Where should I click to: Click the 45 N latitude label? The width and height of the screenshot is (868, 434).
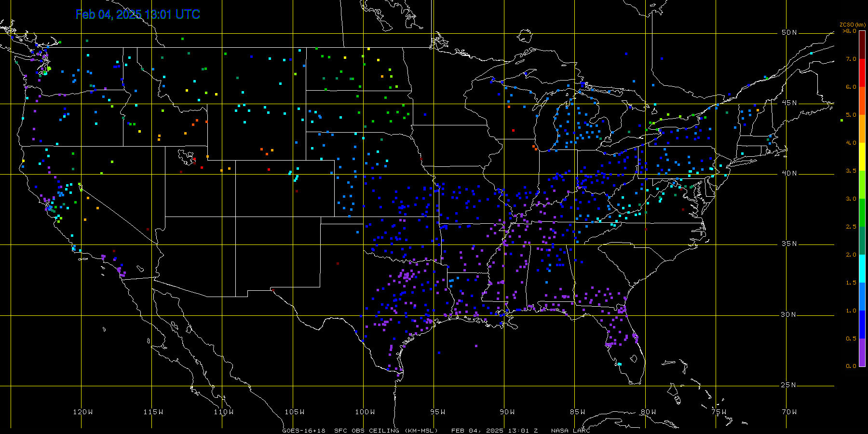coord(789,103)
